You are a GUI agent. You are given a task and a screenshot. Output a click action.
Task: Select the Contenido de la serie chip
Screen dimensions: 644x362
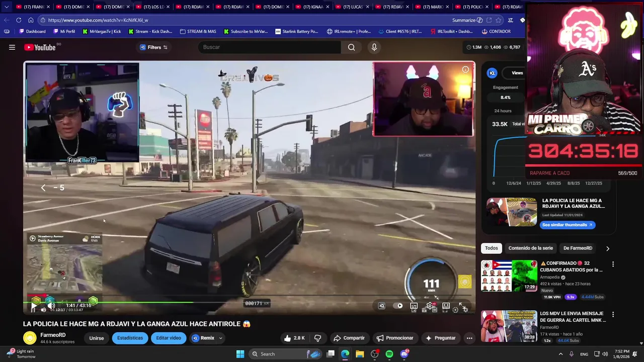coord(530,248)
